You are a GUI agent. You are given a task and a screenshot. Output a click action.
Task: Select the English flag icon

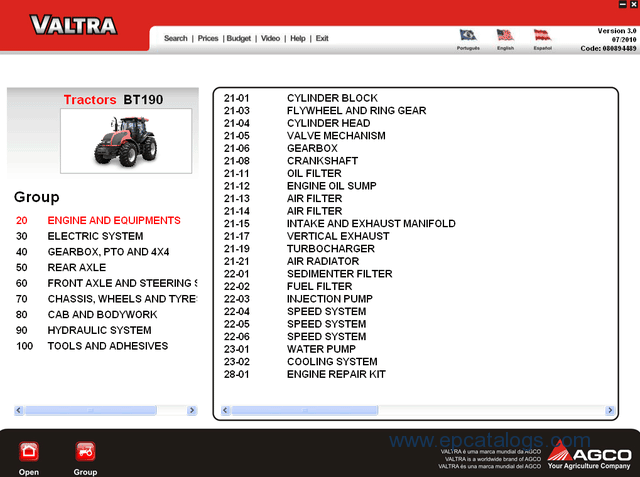(x=505, y=35)
